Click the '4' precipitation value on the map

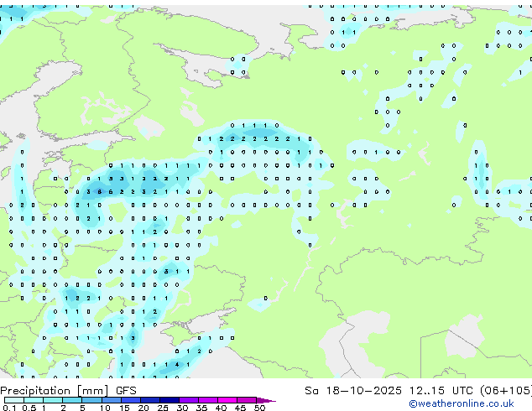177,365
